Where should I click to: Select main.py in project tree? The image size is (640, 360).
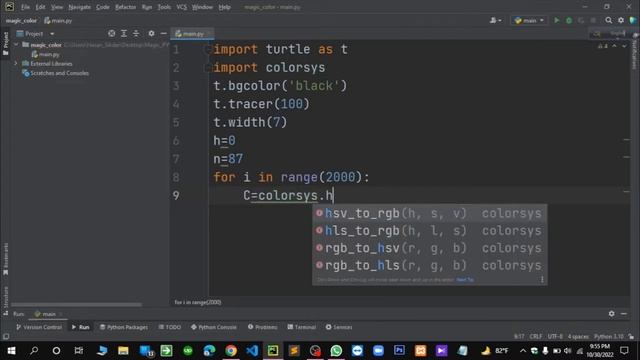[46, 54]
